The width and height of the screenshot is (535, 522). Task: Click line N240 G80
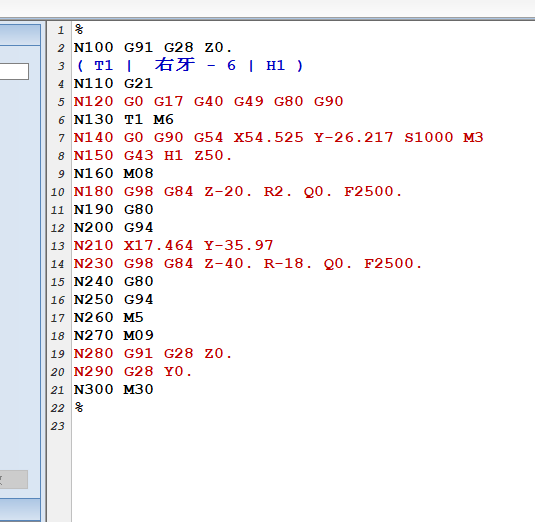(114, 281)
